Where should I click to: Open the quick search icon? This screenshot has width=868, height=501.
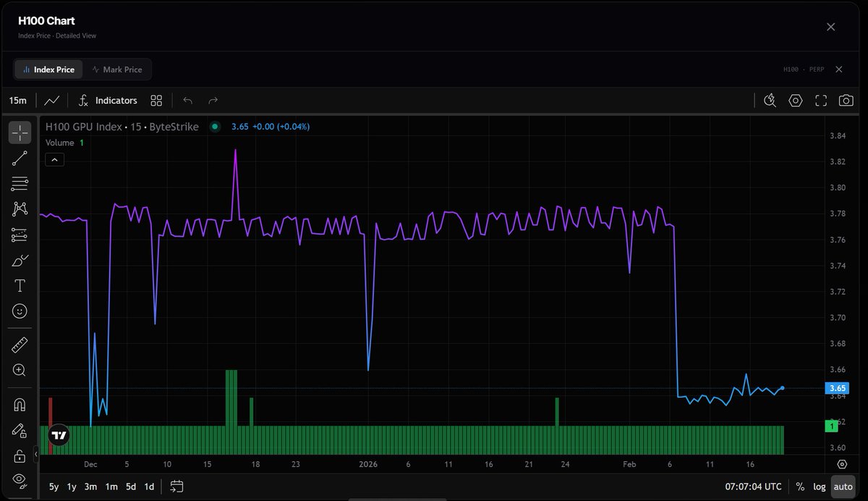(770, 101)
